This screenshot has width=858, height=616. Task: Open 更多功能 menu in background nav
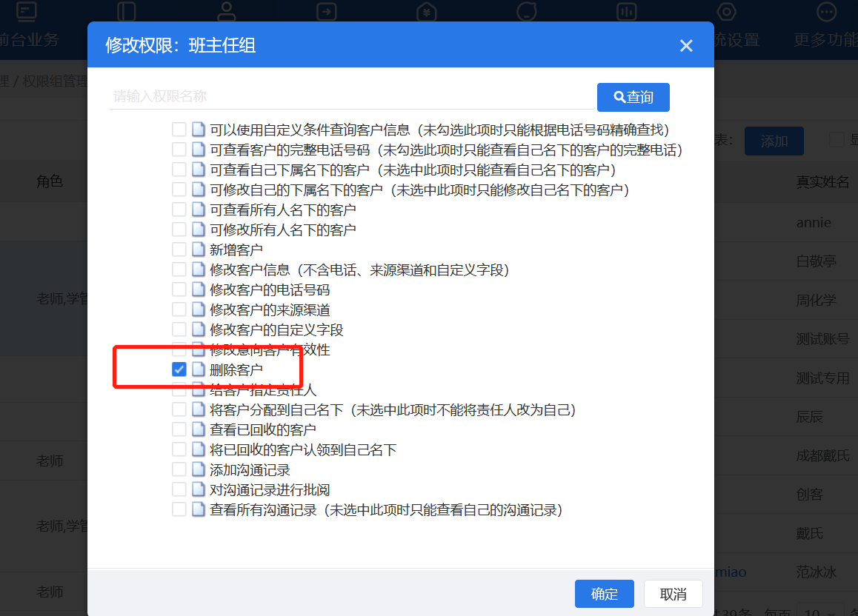click(x=825, y=39)
